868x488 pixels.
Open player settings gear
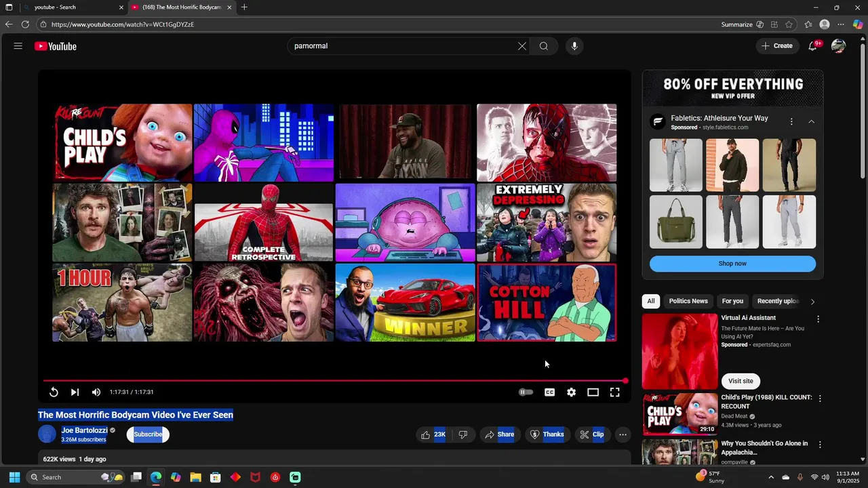click(572, 392)
